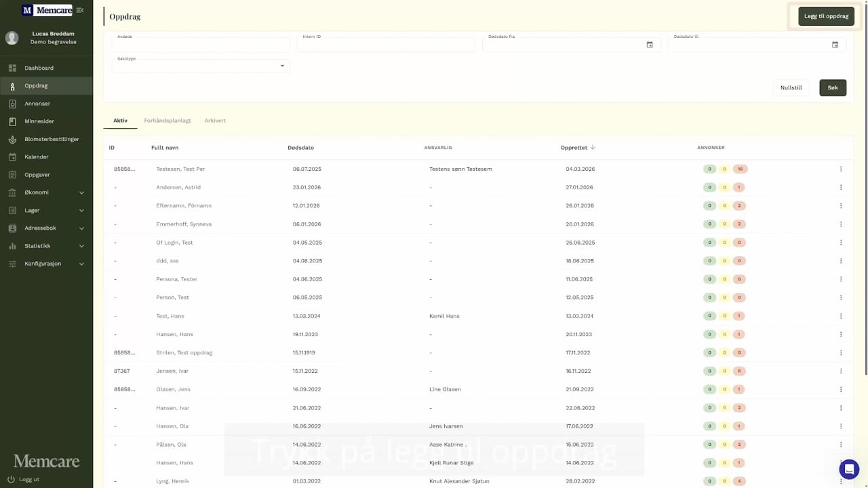Open row menu for Efternamn, Förnamn
Image resolution: width=868 pixels, height=488 pixels.
pos(841,205)
